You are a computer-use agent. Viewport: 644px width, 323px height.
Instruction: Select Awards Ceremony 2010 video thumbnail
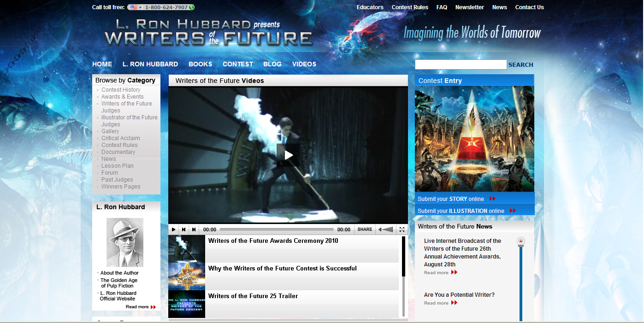coord(187,249)
